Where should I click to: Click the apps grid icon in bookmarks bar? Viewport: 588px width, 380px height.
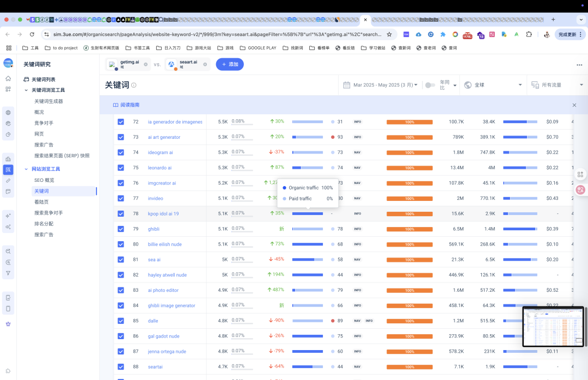9,48
